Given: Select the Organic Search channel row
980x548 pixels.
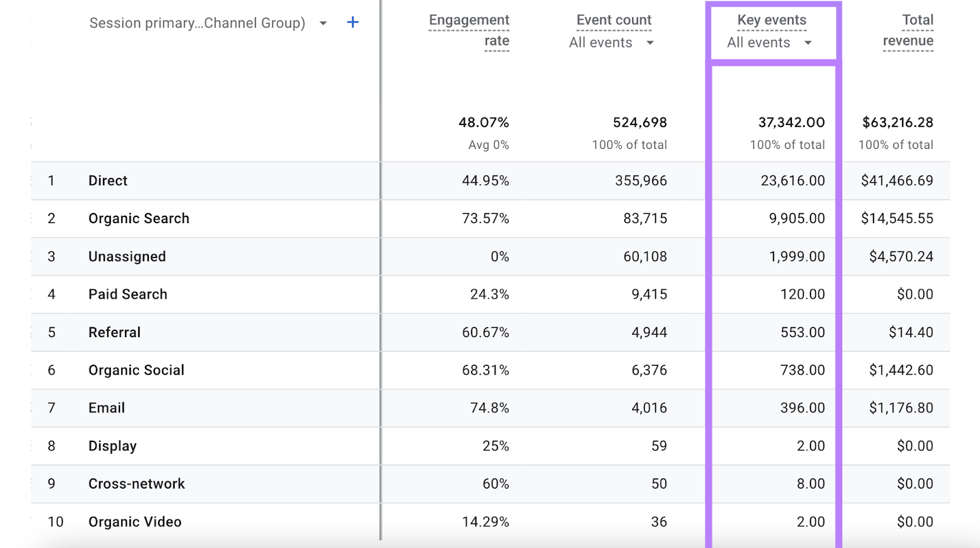Looking at the screenshot, I should (139, 219).
